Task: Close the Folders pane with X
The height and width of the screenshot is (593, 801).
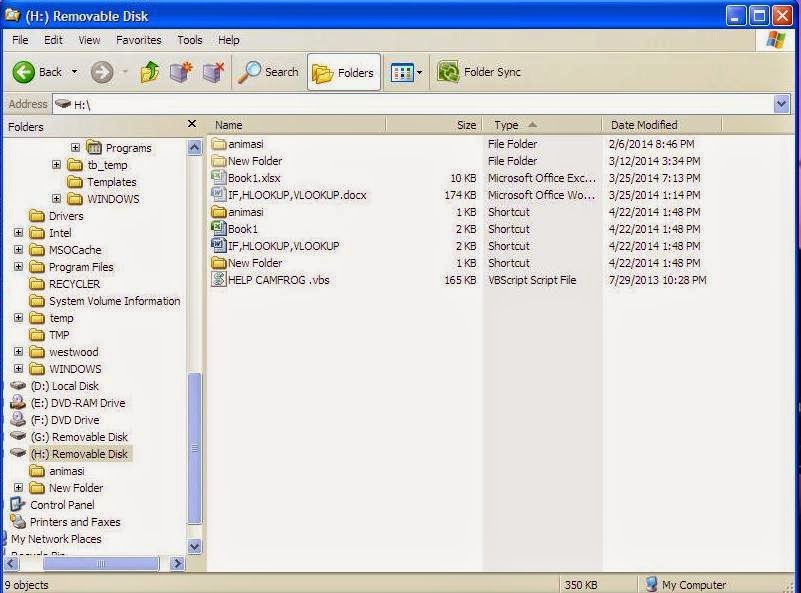Action: coord(192,124)
